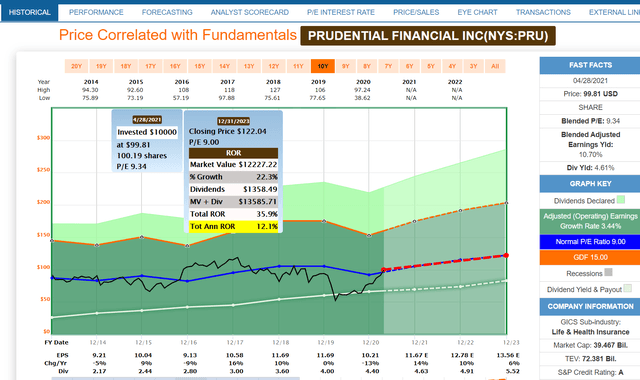Click the Life & Health Insurance sub-industry text
This screenshot has height=380, width=640.
point(590,332)
